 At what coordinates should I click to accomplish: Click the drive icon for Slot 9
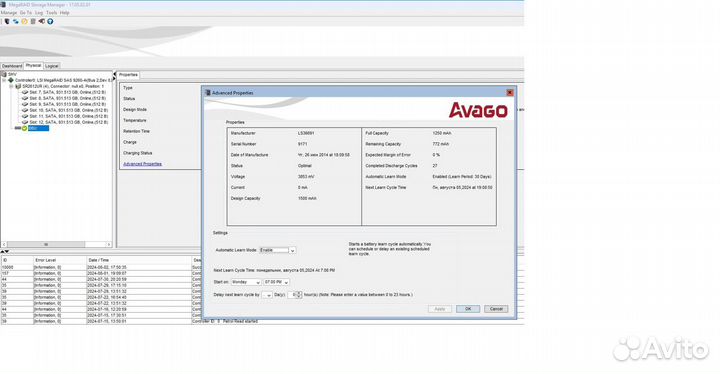pyautogui.click(x=25, y=104)
